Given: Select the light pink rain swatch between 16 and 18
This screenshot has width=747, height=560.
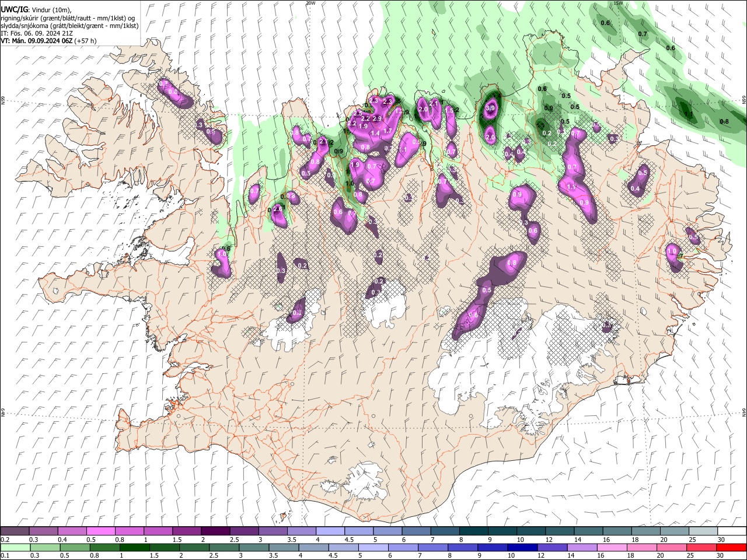Looking at the screenshot, I should click(612, 547).
